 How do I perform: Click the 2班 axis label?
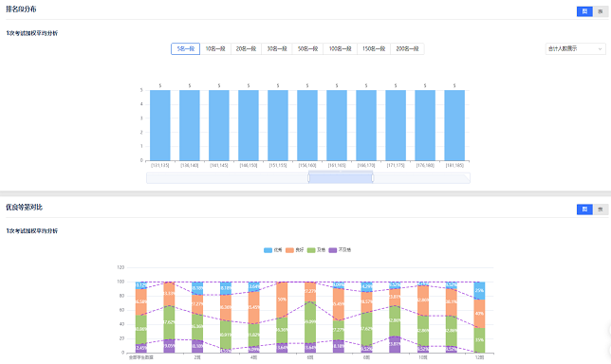(x=197, y=357)
